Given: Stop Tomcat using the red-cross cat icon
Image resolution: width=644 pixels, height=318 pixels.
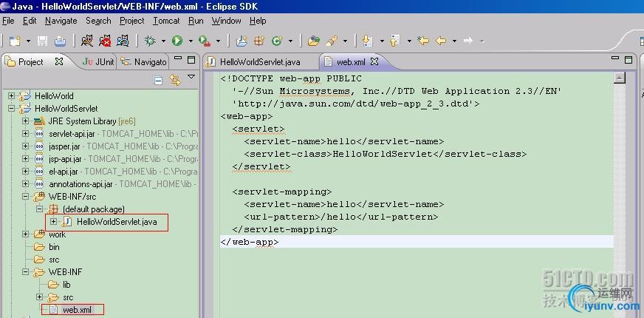Looking at the screenshot, I should coord(105,41).
